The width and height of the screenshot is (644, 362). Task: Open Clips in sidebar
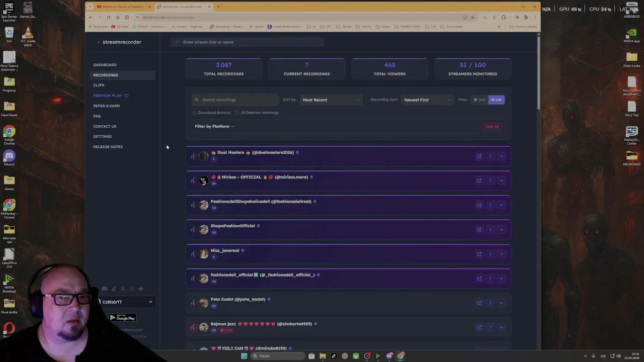tap(99, 85)
